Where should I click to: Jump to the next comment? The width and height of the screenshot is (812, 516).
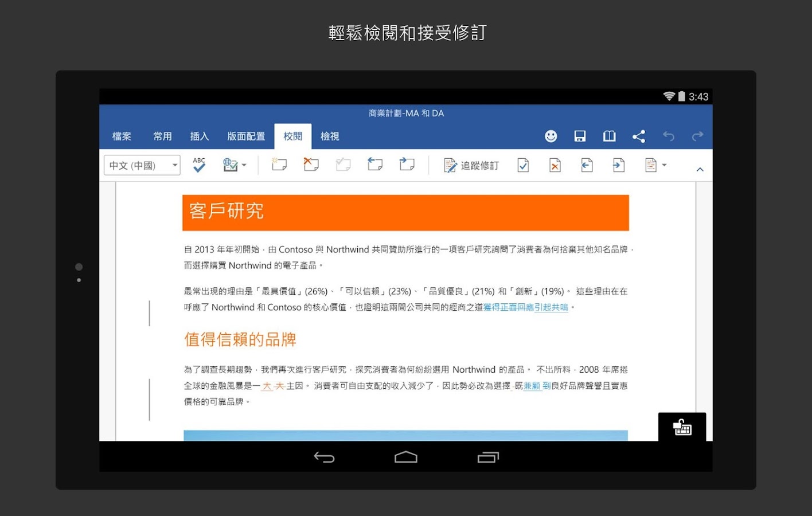pyautogui.click(x=407, y=165)
